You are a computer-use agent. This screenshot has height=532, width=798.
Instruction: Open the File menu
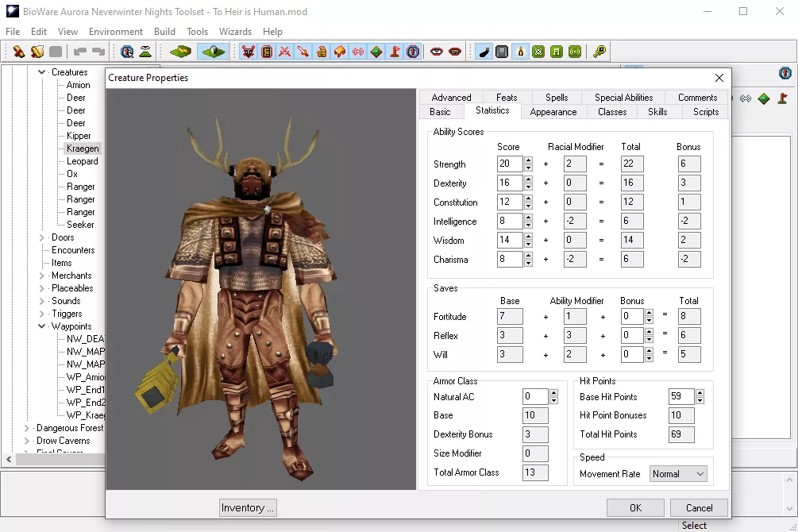(x=13, y=32)
